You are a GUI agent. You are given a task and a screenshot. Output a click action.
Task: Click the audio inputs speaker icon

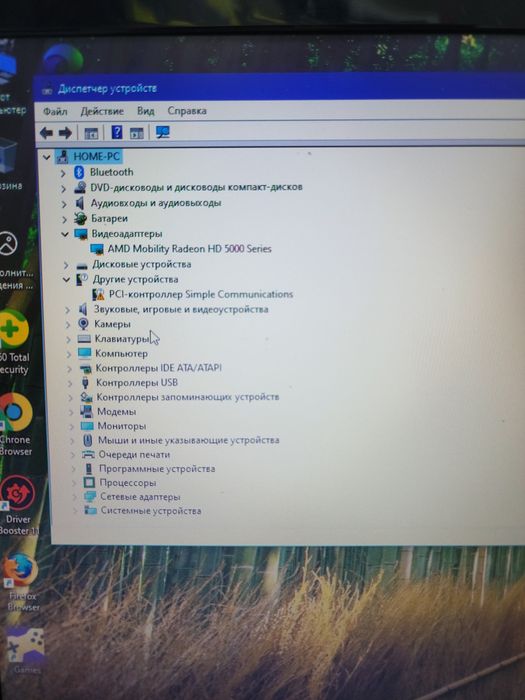80,203
